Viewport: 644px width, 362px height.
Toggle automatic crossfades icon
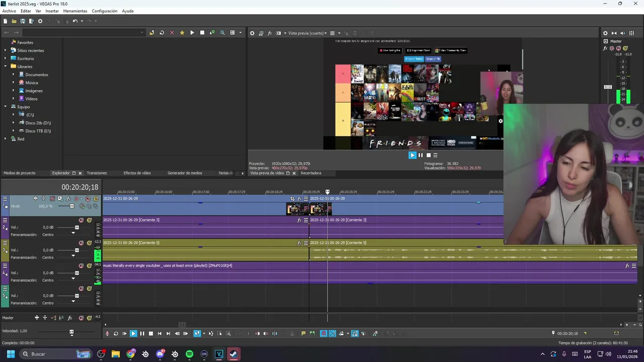pyautogui.click(x=332, y=333)
